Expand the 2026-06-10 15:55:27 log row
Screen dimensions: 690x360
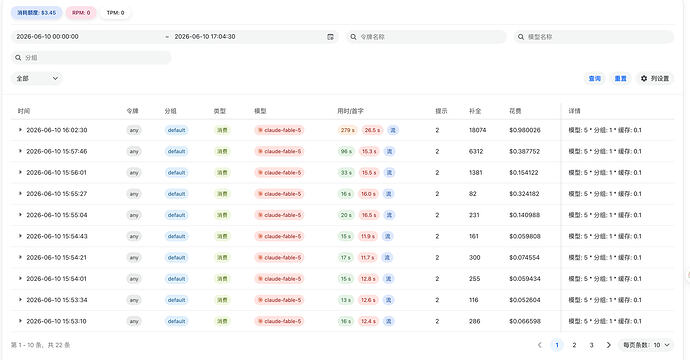click(20, 194)
